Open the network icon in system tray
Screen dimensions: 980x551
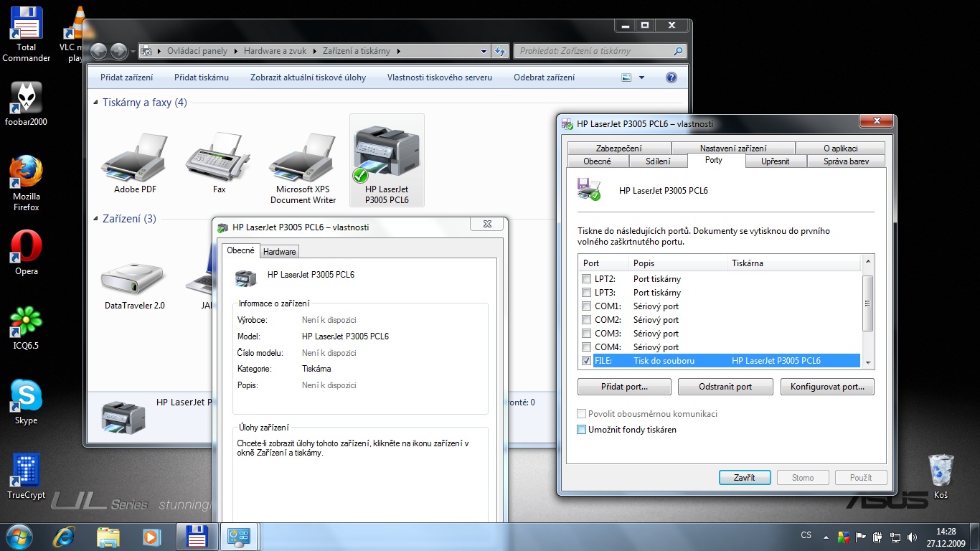pyautogui.click(x=895, y=537)
